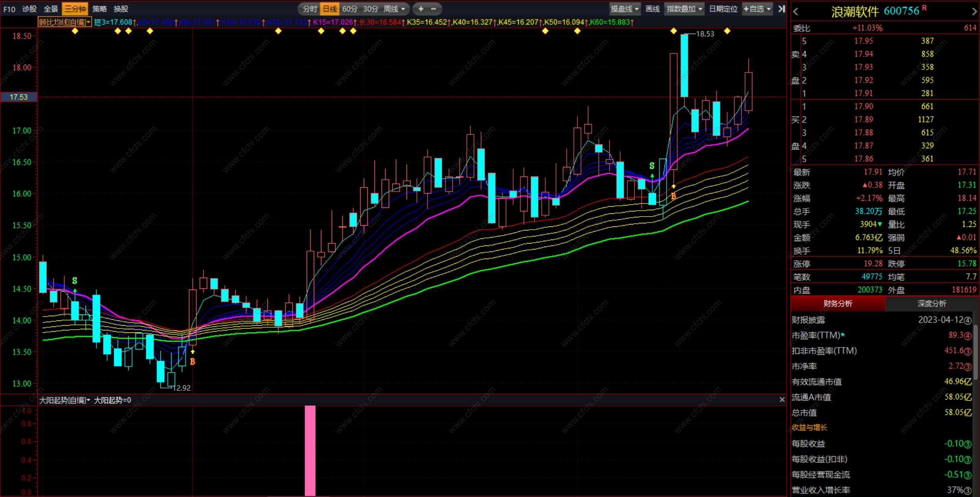Select the 财务分析 tab

tap(837, 303)
